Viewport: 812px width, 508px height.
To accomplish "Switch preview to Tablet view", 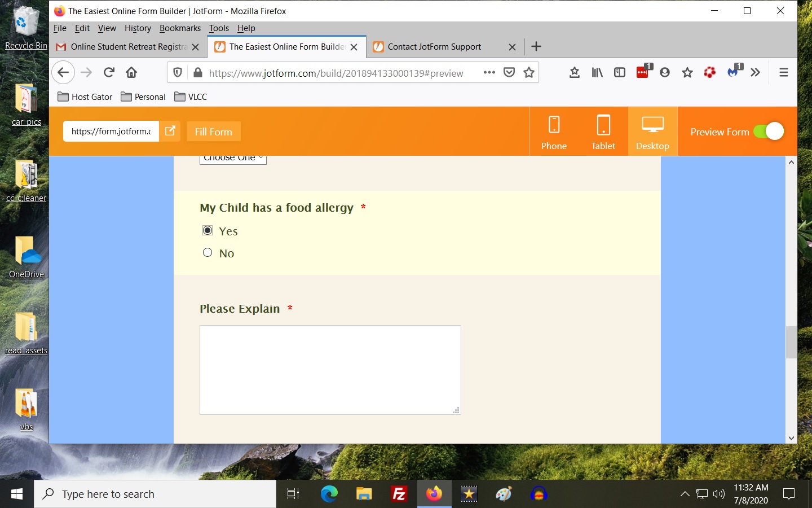I will coord(603,132).
